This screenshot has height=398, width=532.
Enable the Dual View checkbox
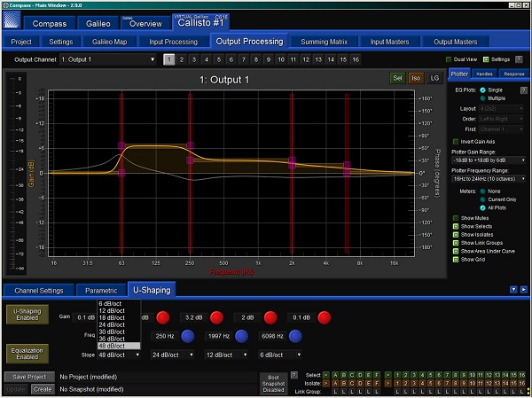pyautogui.click(x=449, y=59)
